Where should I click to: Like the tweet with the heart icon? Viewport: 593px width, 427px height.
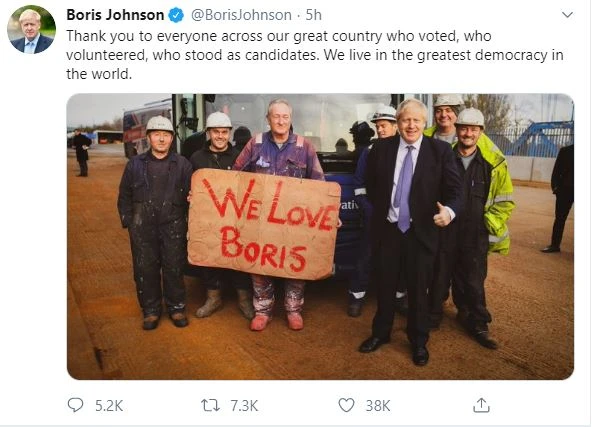tap(346, 405)
